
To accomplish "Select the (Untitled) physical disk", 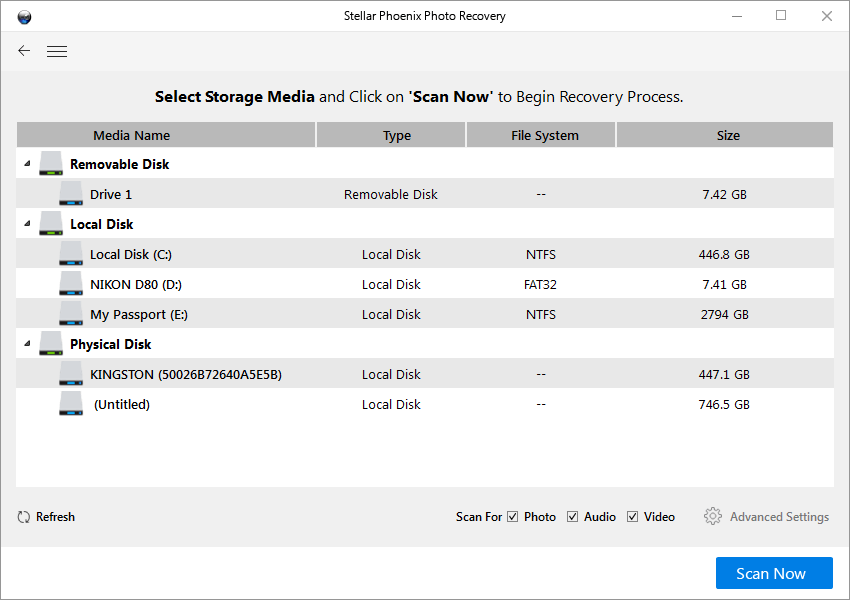I will 425,404.
